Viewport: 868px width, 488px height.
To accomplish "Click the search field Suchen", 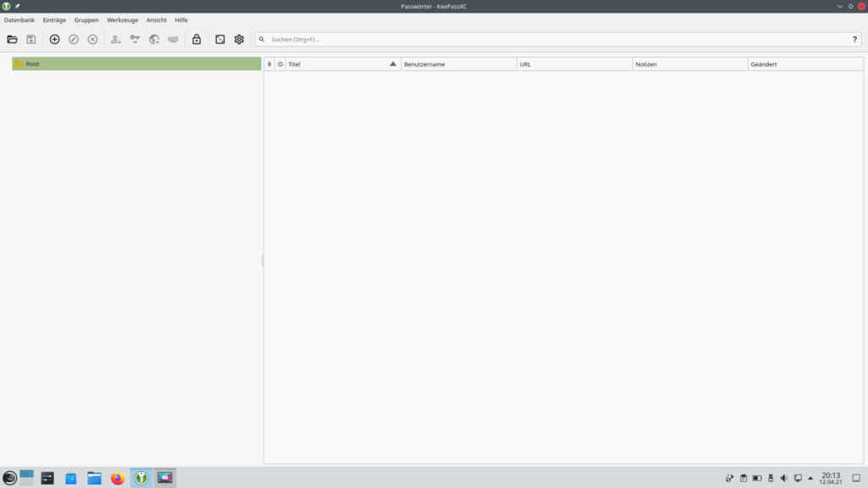I will [551, 39].
